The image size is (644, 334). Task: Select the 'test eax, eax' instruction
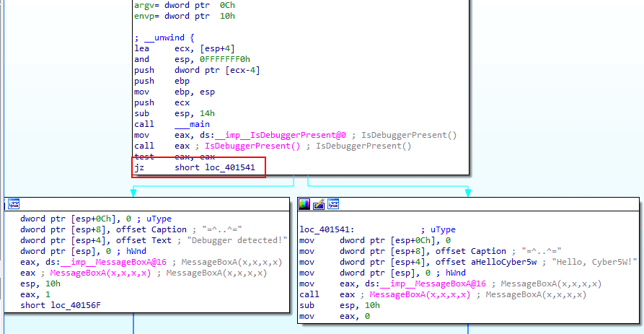tap(175, 157)
